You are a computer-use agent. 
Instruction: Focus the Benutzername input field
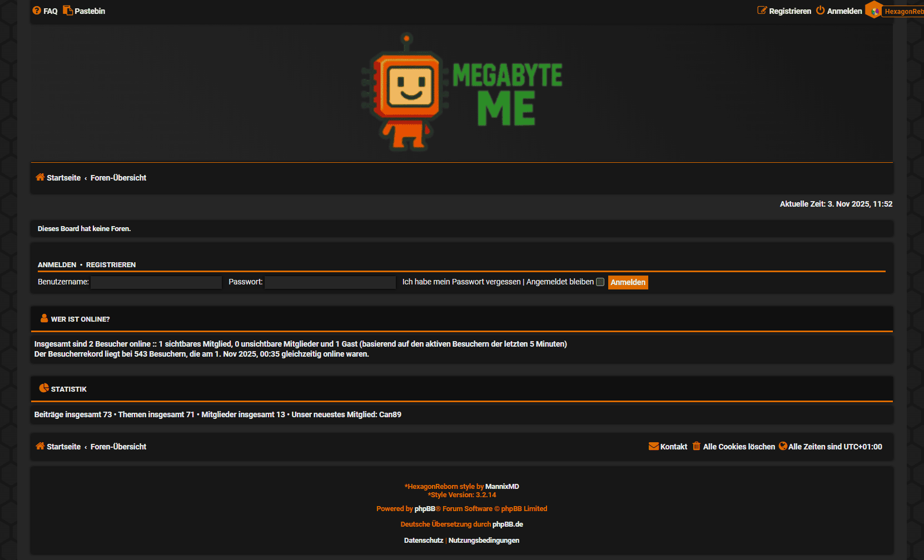coord(156,282)
